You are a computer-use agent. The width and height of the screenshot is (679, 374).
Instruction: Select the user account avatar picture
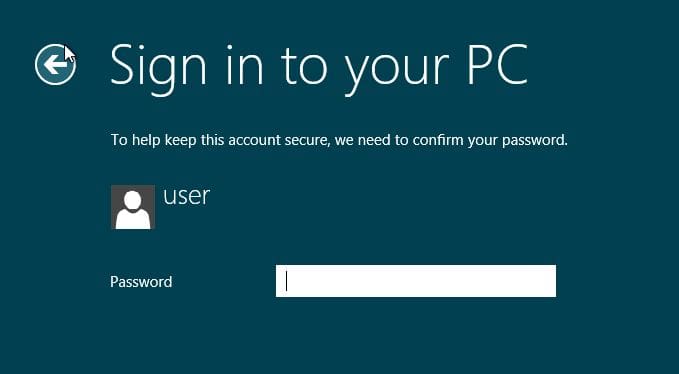(x=133, y=207)
